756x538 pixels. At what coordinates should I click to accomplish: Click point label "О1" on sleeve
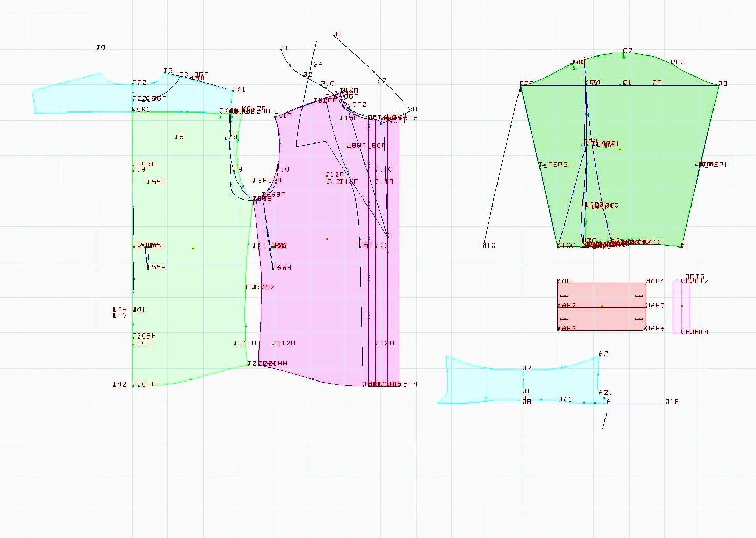click(627, 83)
